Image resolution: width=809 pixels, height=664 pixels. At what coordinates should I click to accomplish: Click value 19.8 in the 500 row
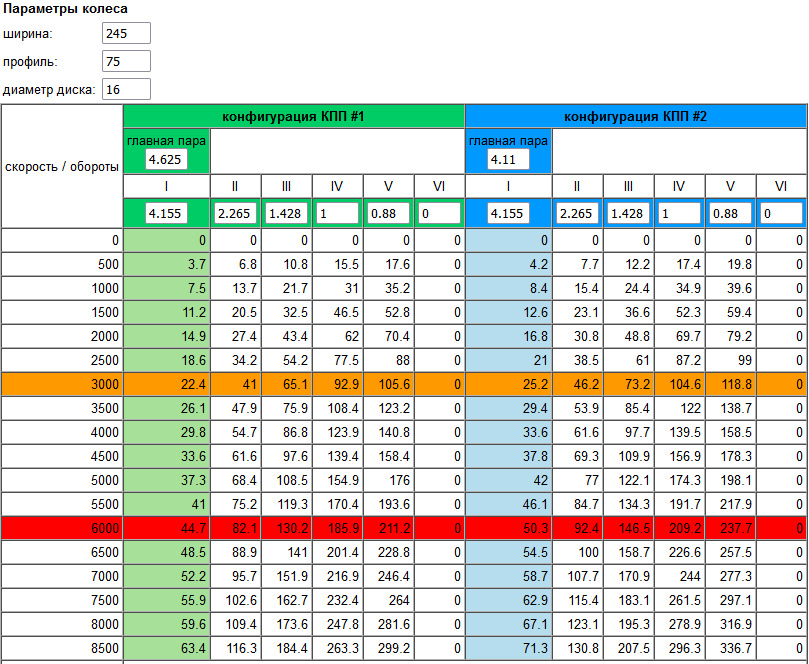[739, 265]
